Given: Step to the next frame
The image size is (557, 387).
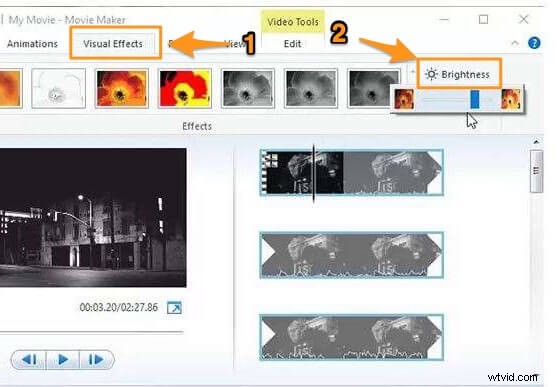Looking at the screenshot, I should [96, 360].
